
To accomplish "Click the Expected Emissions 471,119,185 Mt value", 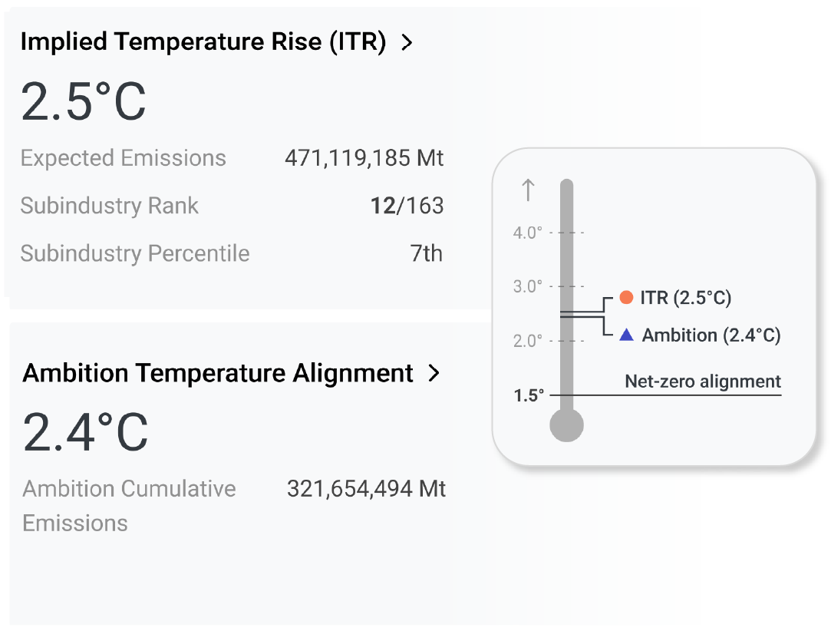I will pyautogui.click(x=364, y=158).
